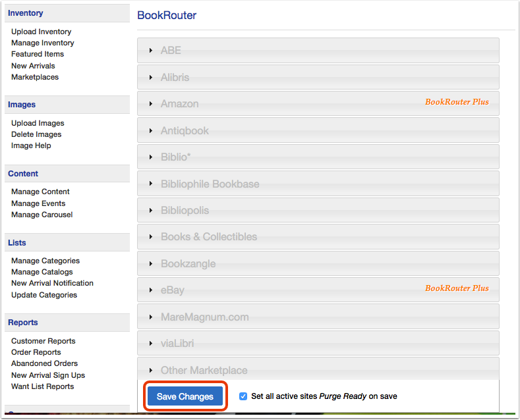Open the Manage Catalogs link
The height and width of the screenshot is (420, 520).
coord(42,272)
